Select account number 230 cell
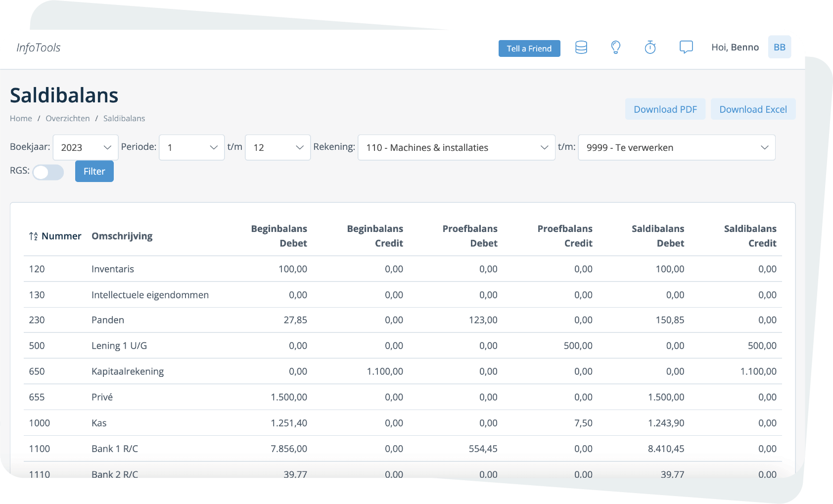This screenshot has height=504, width=833. [37, 320]
